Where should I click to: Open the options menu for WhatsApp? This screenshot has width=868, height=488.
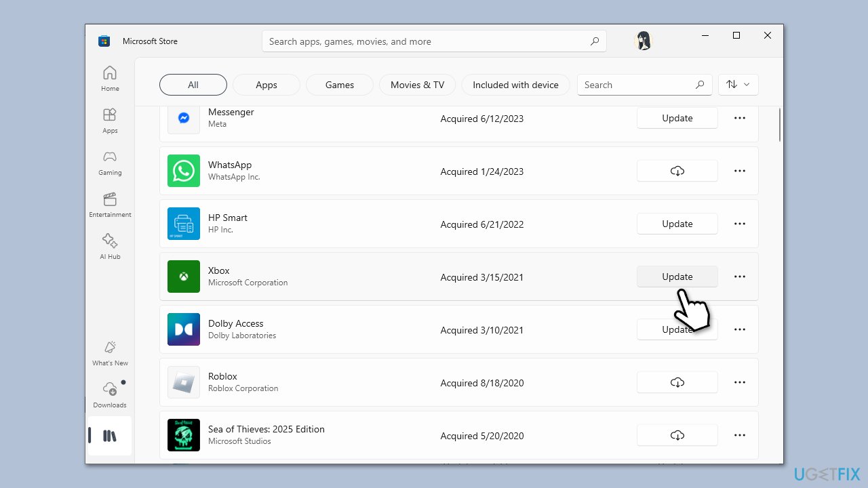(739, 171)
